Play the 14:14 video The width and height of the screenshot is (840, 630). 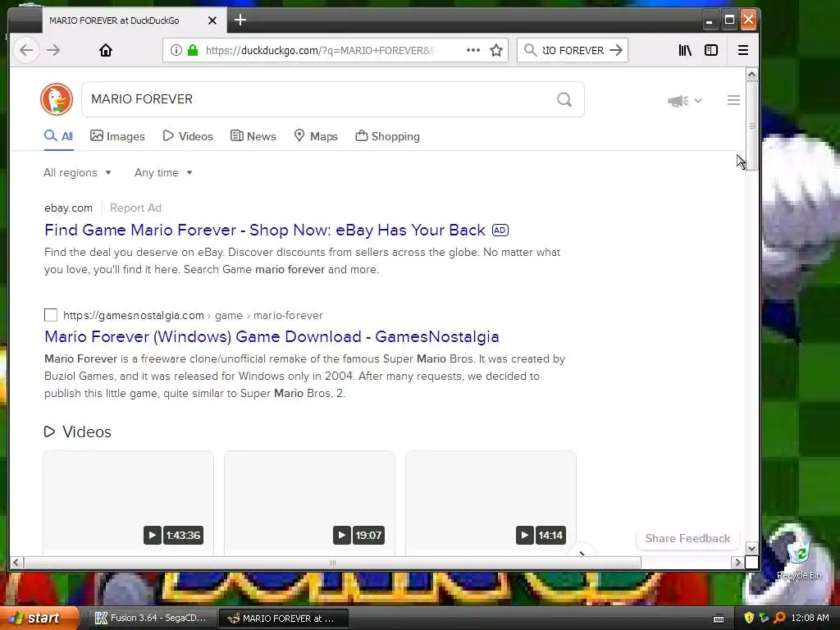click(525, 535)
